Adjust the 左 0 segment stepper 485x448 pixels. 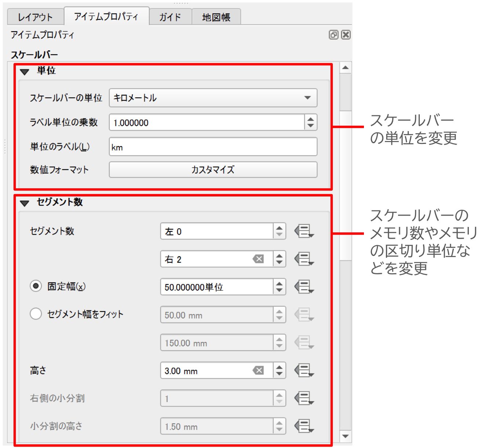tap(279, 231)
